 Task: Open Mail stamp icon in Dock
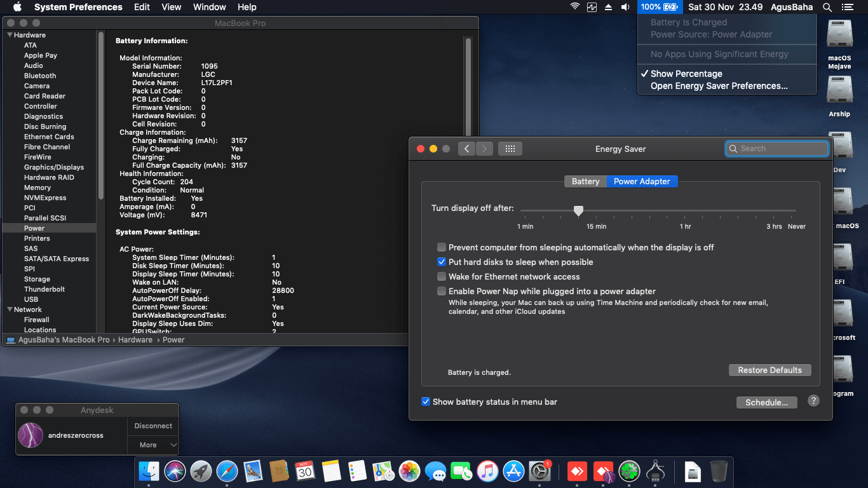click(253, 471)
